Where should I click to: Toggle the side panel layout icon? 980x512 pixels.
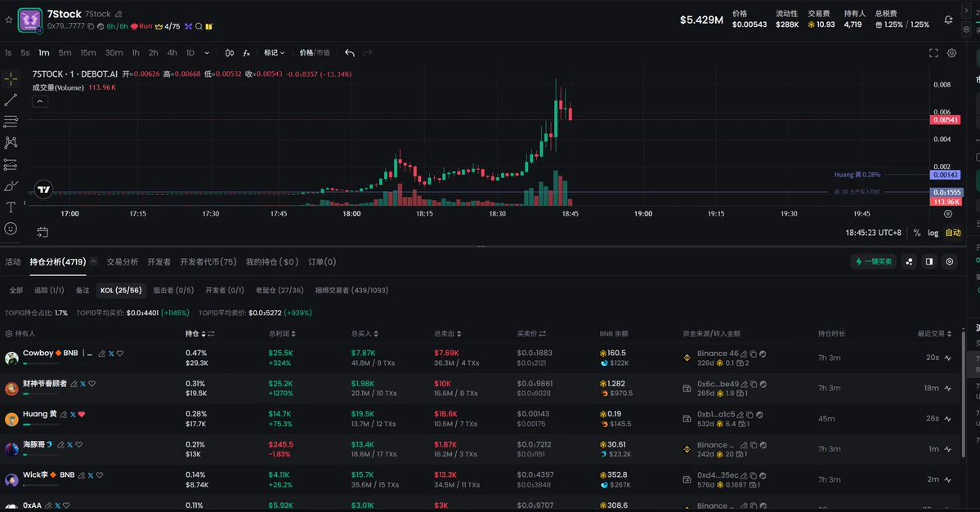(x=929, y=261)
